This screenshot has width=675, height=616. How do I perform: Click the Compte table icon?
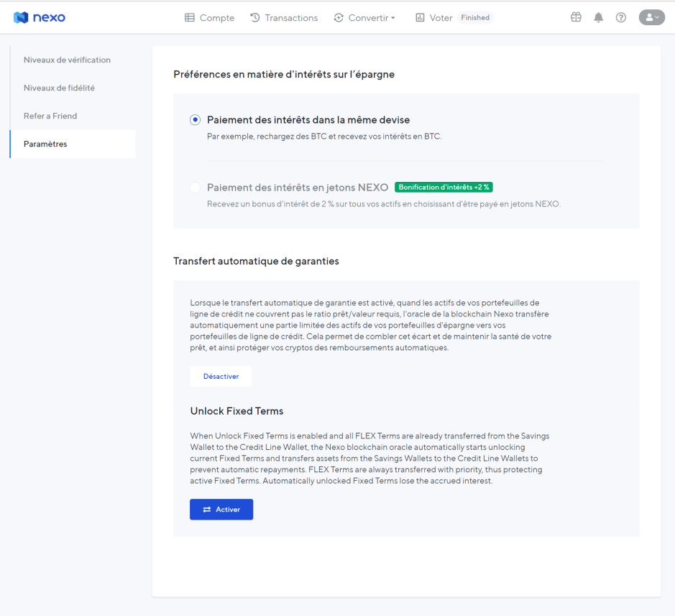click(x=189, y=18)
